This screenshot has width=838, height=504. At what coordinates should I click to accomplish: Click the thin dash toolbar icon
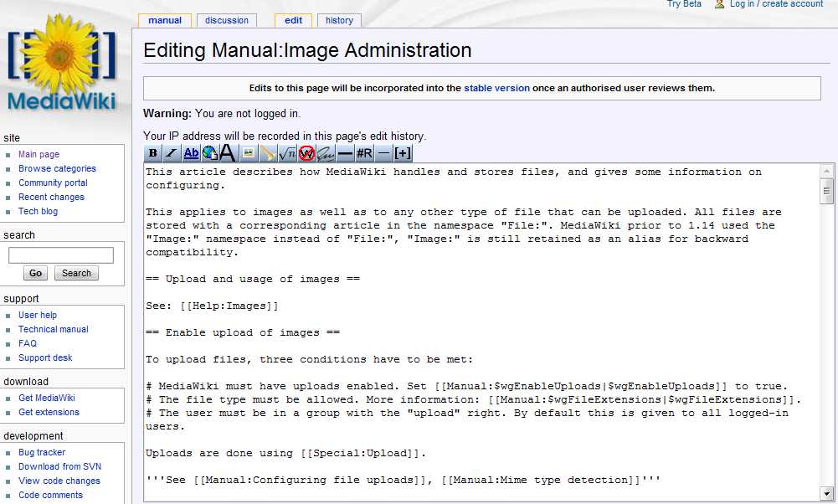(x=383, y=153)
